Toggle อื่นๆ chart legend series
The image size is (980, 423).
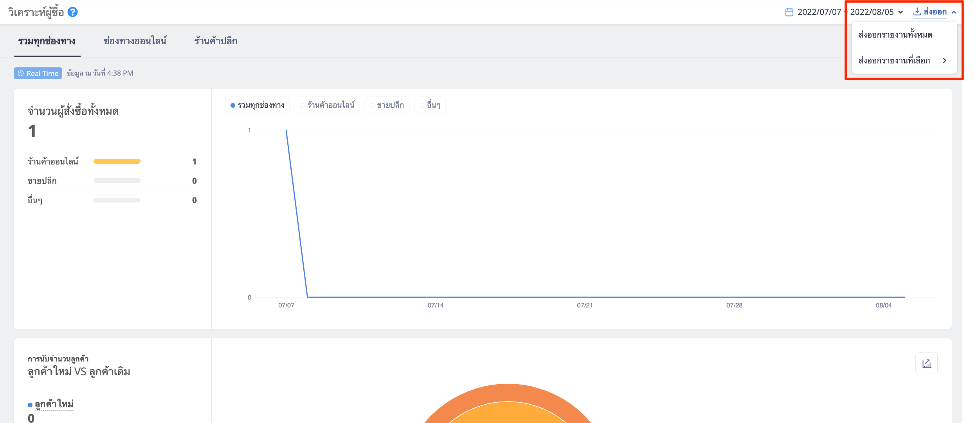coord(430,105)
